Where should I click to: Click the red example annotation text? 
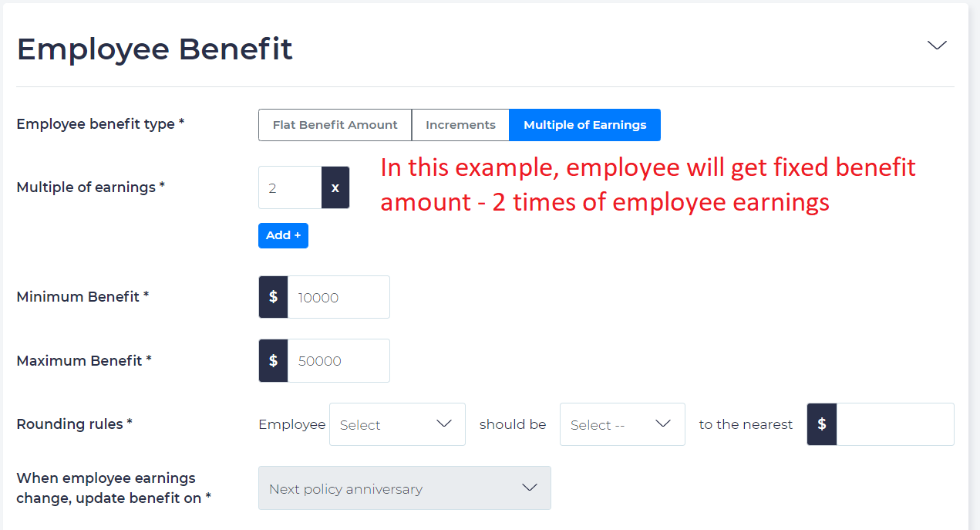[x=646, y=184]
